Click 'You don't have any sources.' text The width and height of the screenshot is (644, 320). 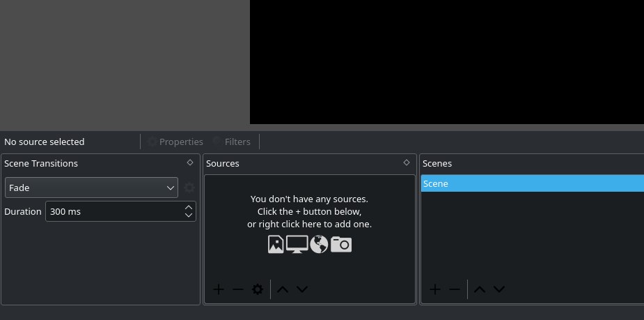coord(309,199)
